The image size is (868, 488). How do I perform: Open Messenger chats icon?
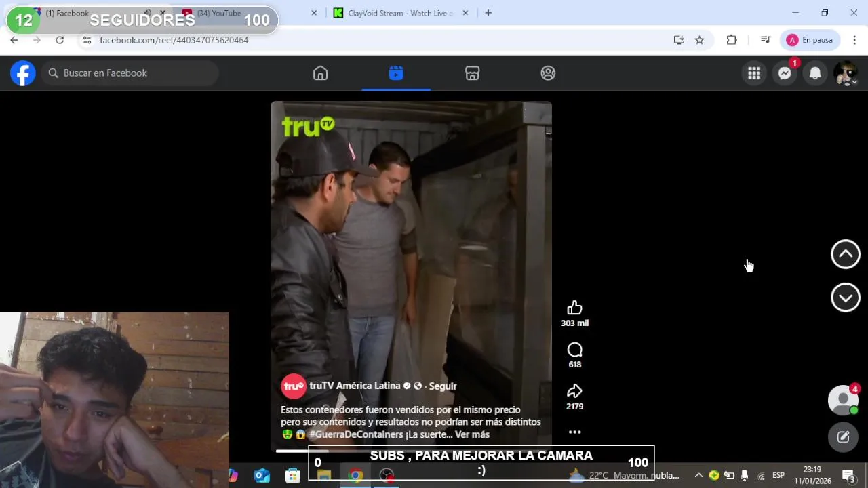(x=785, y=73)
